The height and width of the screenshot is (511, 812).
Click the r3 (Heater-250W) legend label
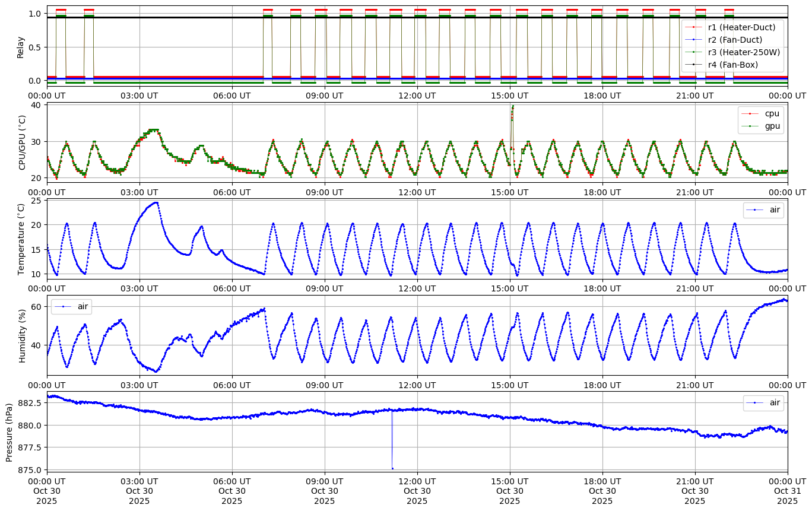click(x=744, y=52)
